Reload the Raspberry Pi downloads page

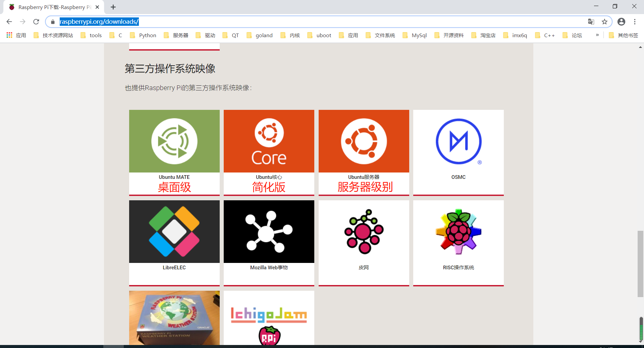36,22
